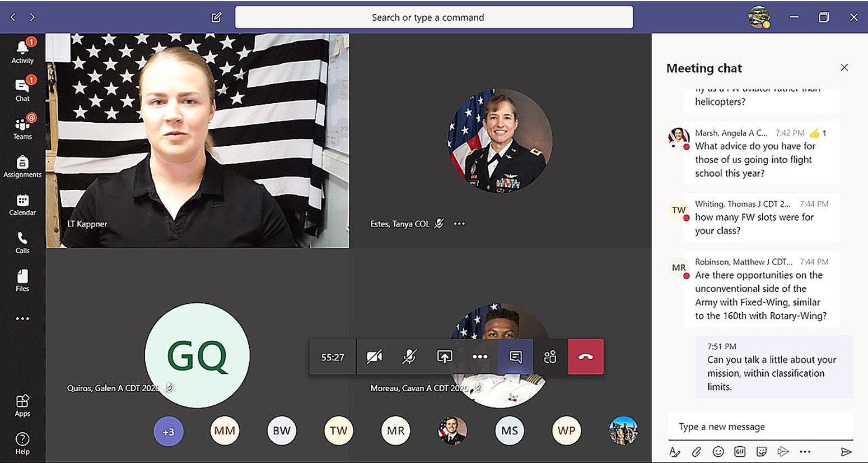The height and width of the screenshot is (463, 868).
Task: Open the Calendar view
Action: (22, 205)
